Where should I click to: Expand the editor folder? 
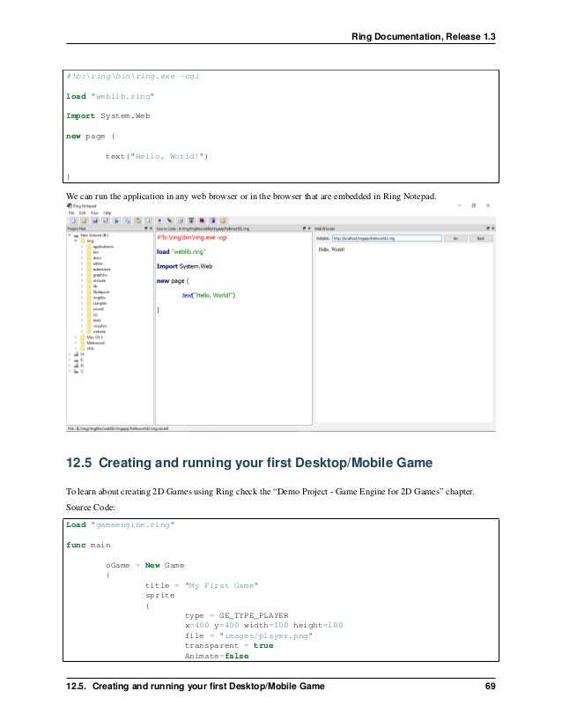point(82,264)
